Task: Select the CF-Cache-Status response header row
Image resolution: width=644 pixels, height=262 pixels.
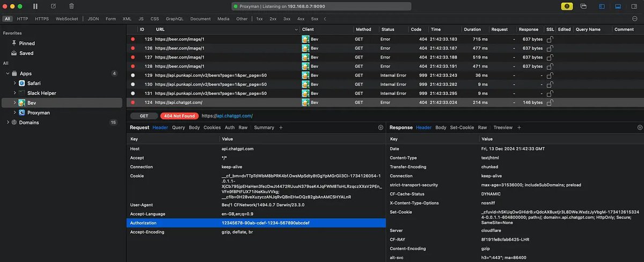Action: (x=515, y=194)
